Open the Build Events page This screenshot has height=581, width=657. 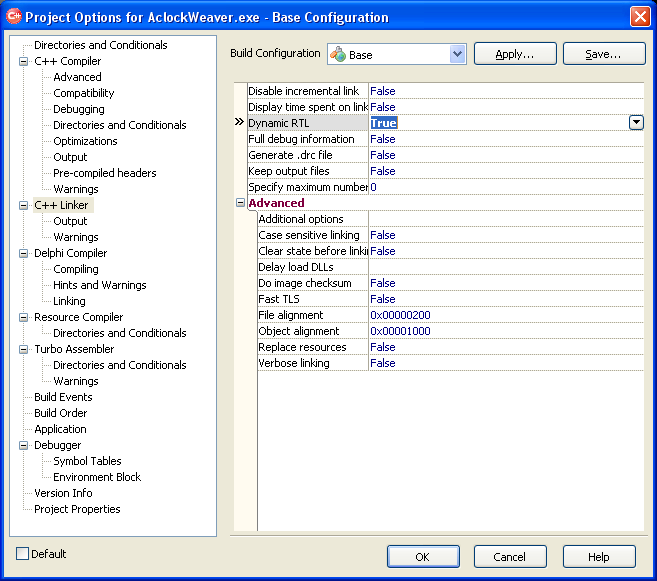click(63, 397)
